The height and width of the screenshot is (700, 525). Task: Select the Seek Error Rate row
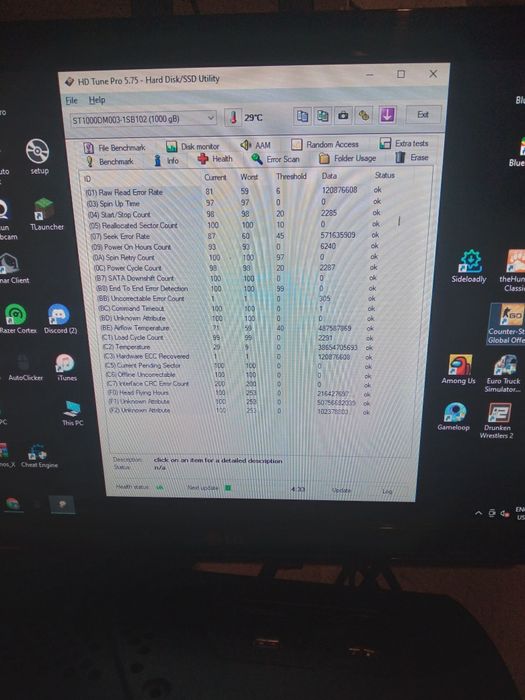click(235, 236)
